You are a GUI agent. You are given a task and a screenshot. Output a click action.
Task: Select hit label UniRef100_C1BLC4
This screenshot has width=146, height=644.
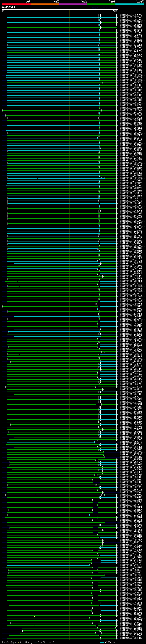[x=131, y=63]
